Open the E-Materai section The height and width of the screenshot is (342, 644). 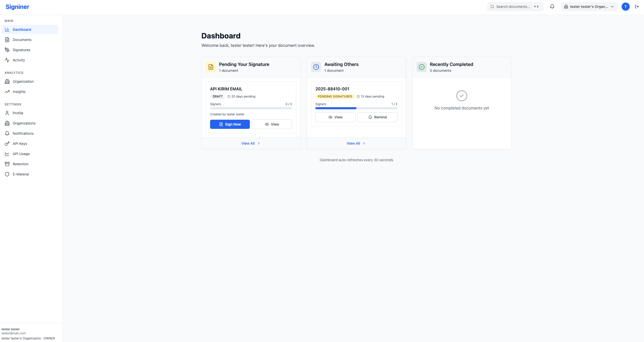pyautogui.click(x=21, y=174)
